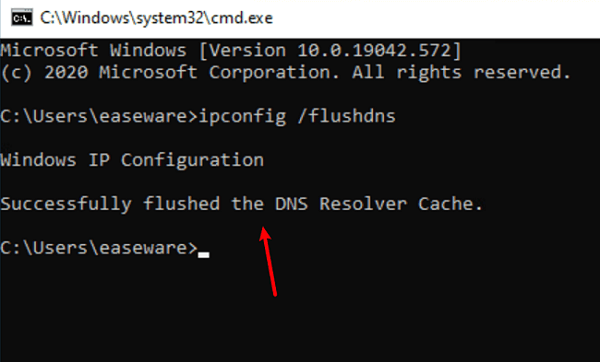600x362 pixels.
Task: Click the word 'Resolver' in output
Action: [363, 204]
